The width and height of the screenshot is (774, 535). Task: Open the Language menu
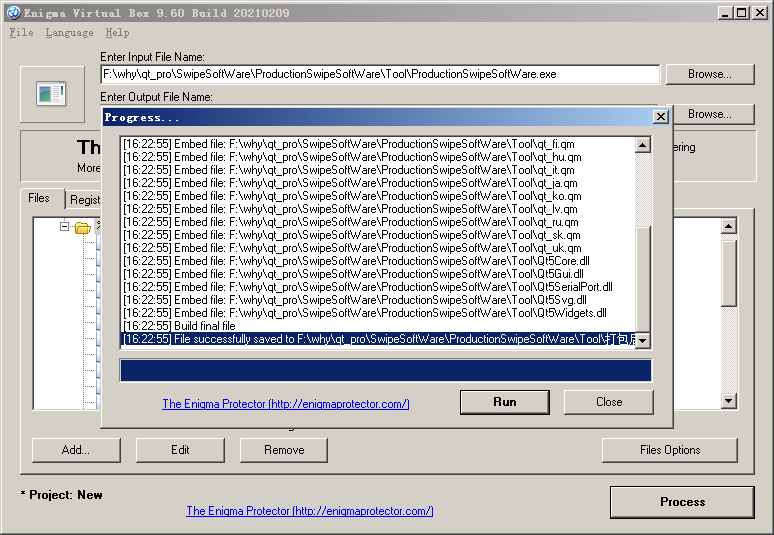(x=70, y=33)
